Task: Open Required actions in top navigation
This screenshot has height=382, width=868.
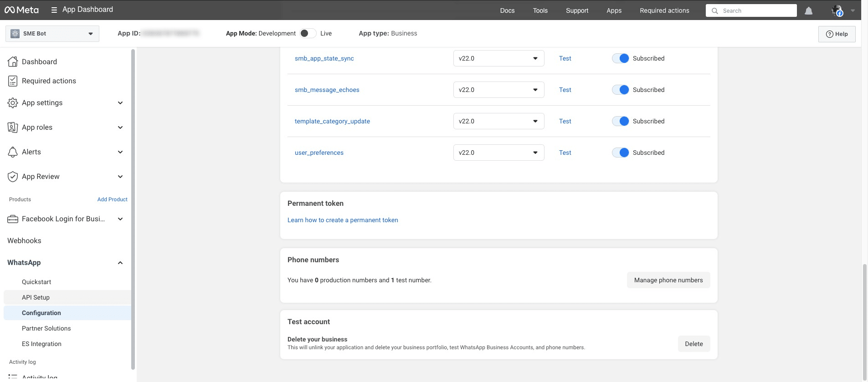Action: point(664,10)
